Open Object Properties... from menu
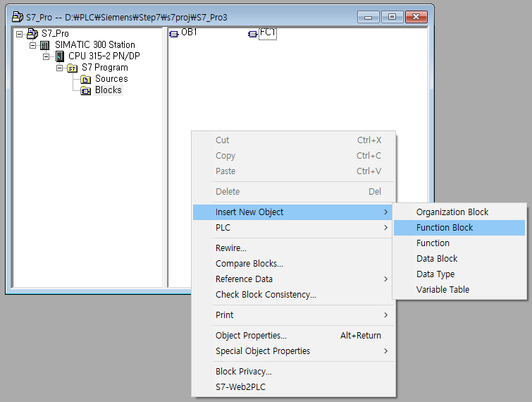532x402 pixels. point(294,336)
